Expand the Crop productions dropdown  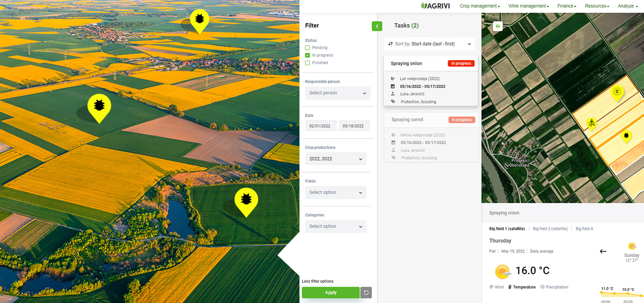(x=336, y=159)
